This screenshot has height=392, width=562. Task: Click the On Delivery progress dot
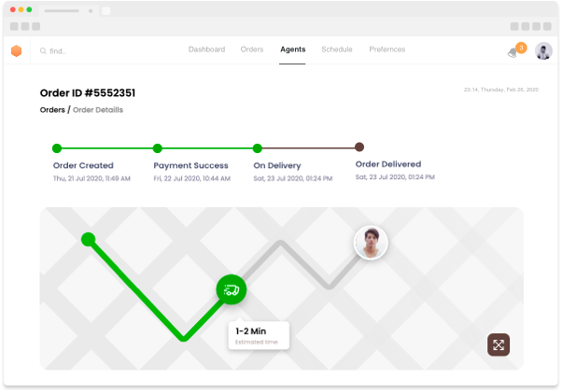click(x=258, y=147)
